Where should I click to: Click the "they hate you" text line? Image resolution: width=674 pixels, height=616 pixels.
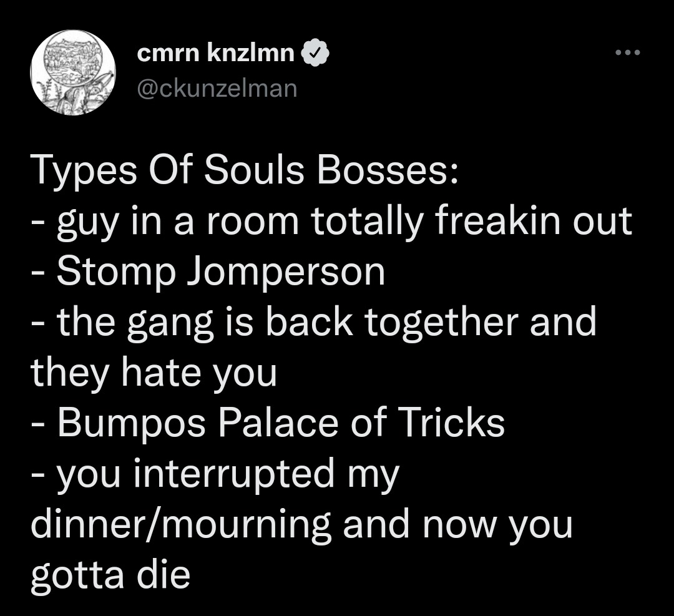click(154, 373)
